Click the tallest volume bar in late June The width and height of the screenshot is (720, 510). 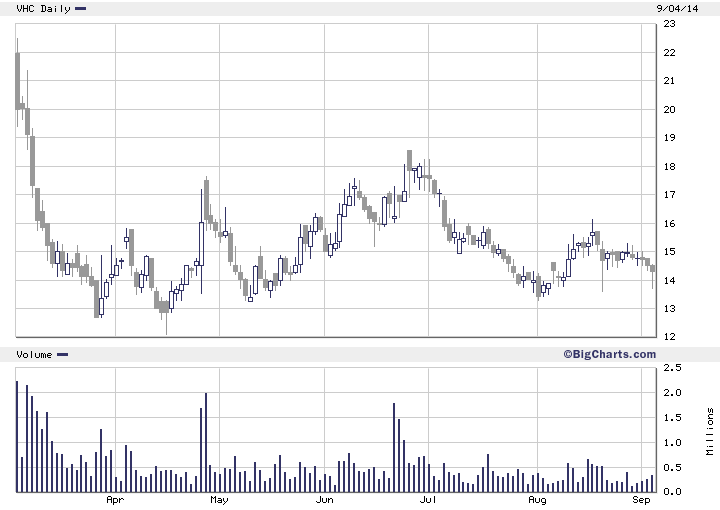coord(394,448)
